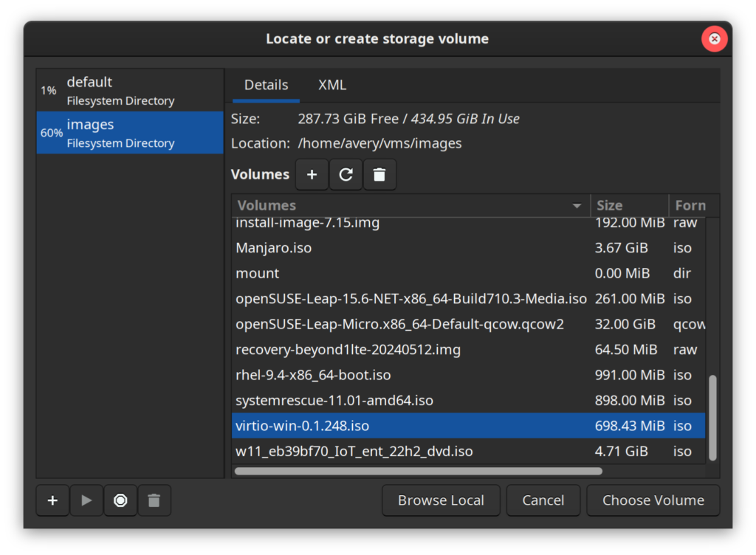Close the storage volume dialog
The height and width of the screenshot is (555, 756).
pyautogui.click(x=714, y=39)
